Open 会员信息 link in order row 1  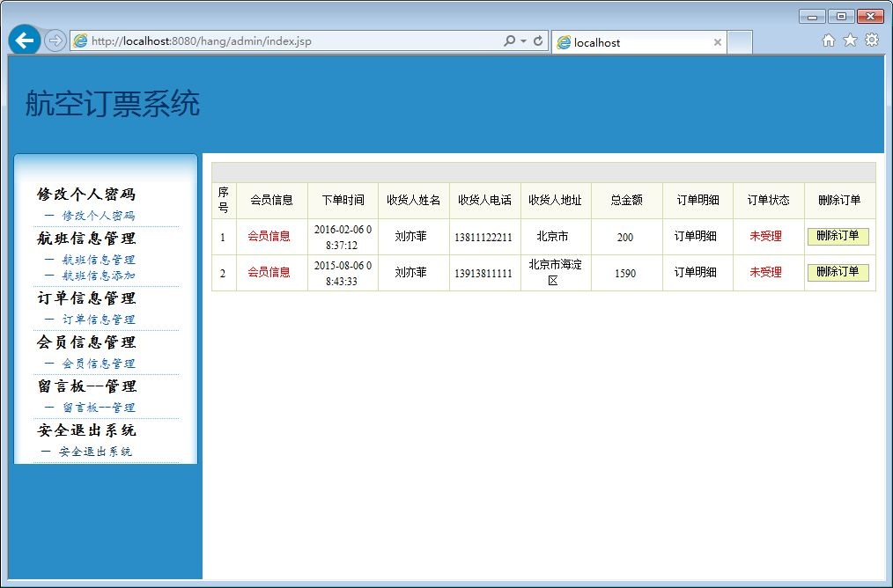pos(269,236)
